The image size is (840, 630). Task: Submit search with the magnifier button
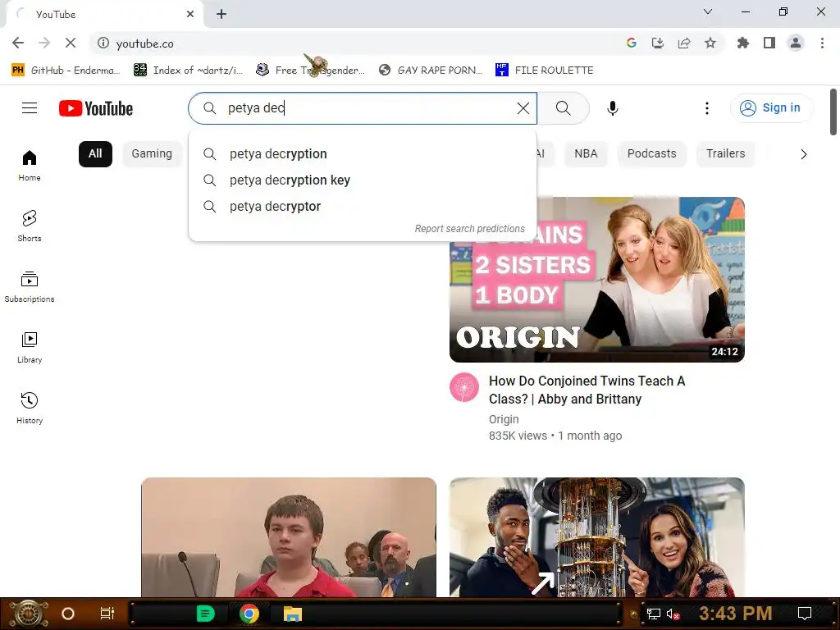tap(563, 108)
